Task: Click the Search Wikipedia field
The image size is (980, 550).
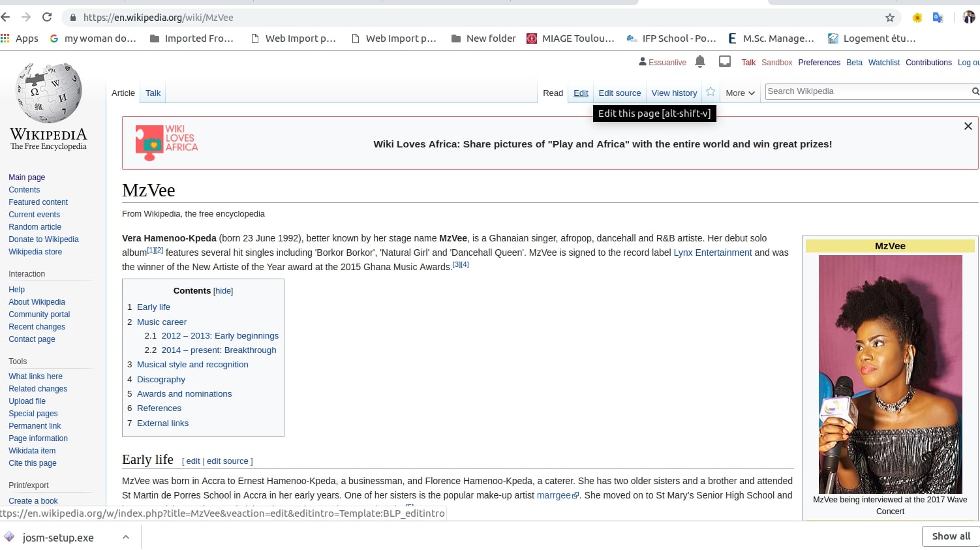Action: click(868, 91)
